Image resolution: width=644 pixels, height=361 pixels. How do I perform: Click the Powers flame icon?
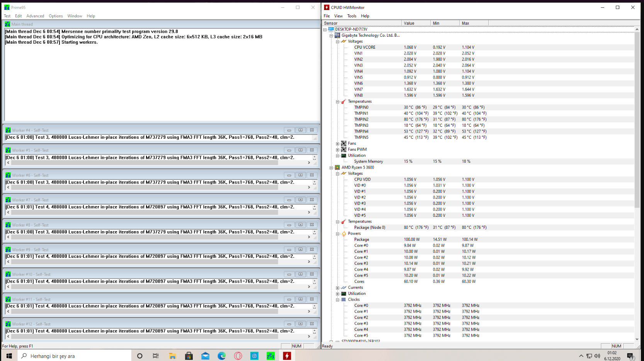click(343, 233)
